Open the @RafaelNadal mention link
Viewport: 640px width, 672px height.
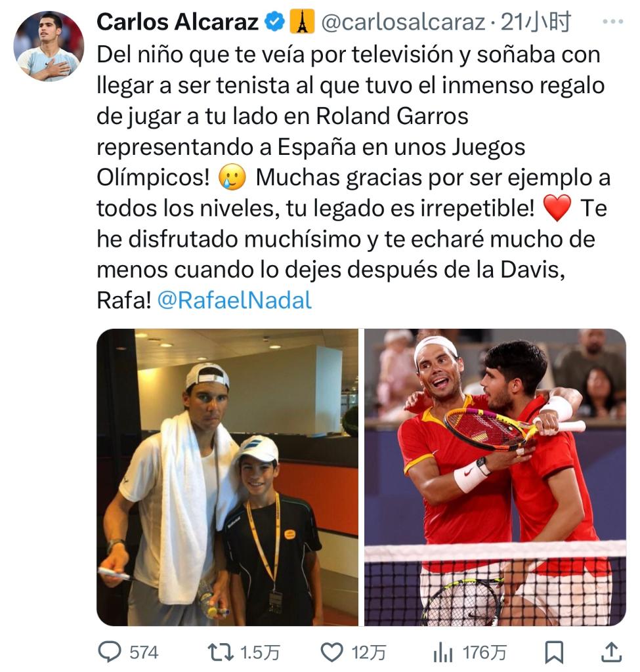pos(234,300)
